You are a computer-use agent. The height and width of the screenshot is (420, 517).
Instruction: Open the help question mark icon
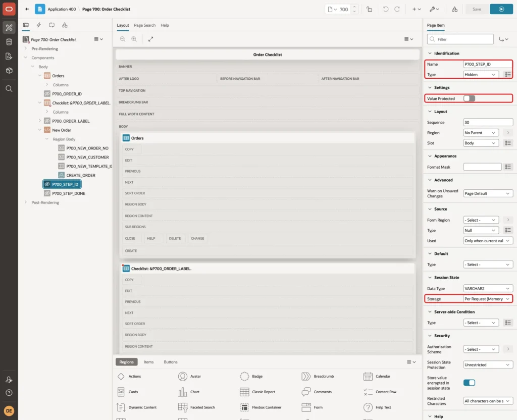point(9,393)
